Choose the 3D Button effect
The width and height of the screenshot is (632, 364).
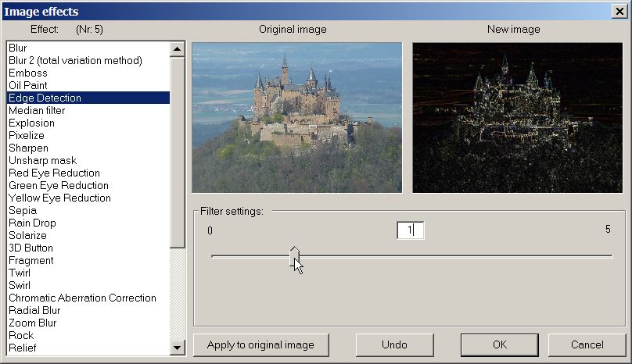31,248
